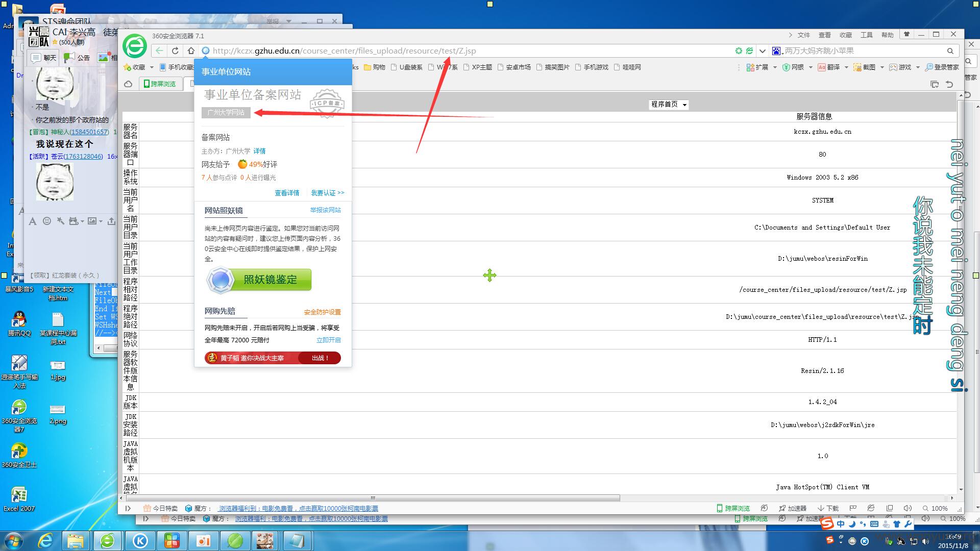Viewport: 980px width, 551px height.
Task: Open Internet Explorer from taskbar
Action: (x=45, y=541)
